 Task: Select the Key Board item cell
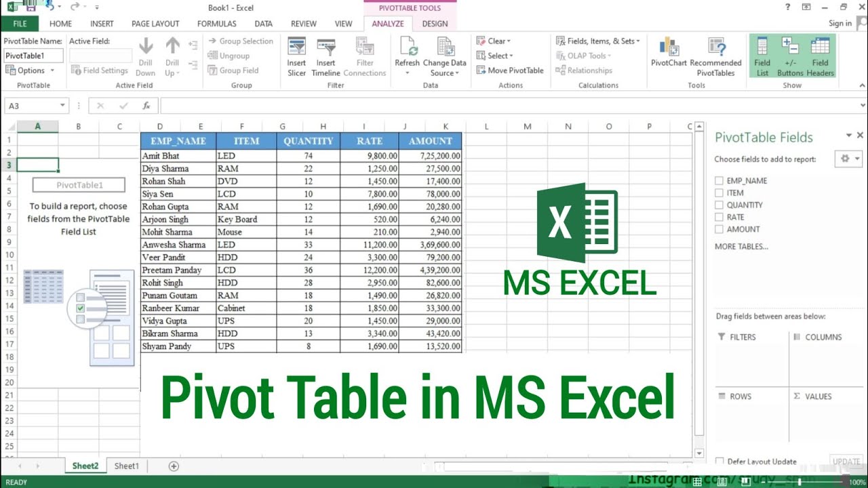246,220
